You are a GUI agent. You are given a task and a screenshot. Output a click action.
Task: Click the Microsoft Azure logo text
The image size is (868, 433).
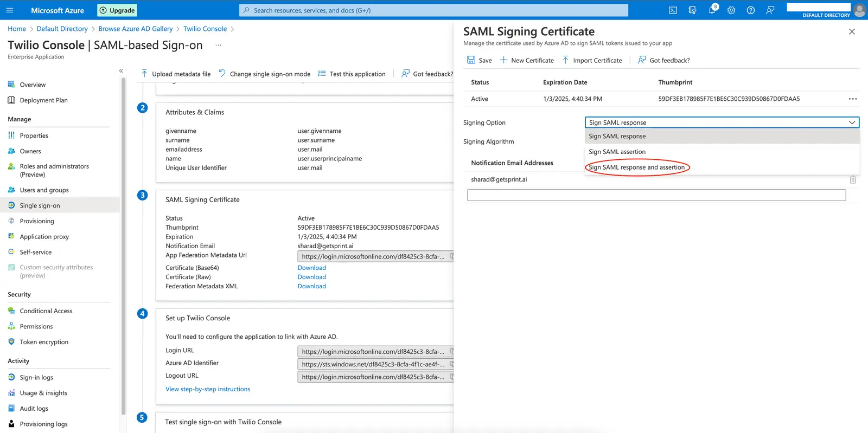click(x=58, y=10)
